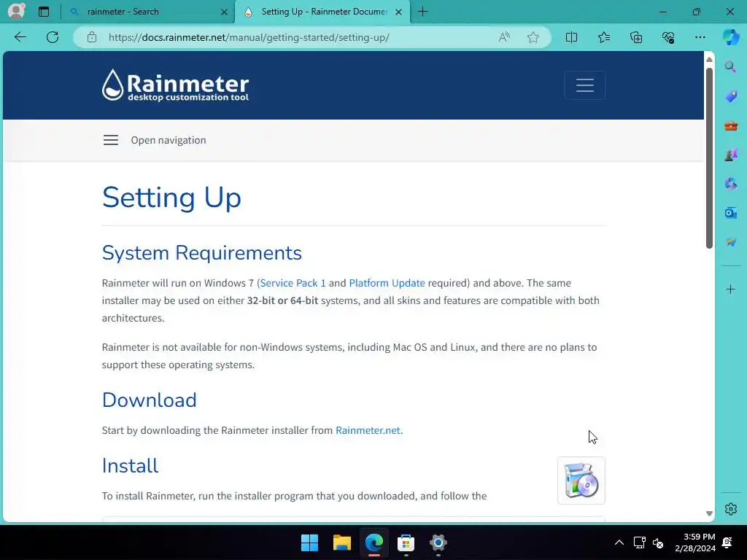
Task: Open the Collections panel
Action: pos(636,37)
